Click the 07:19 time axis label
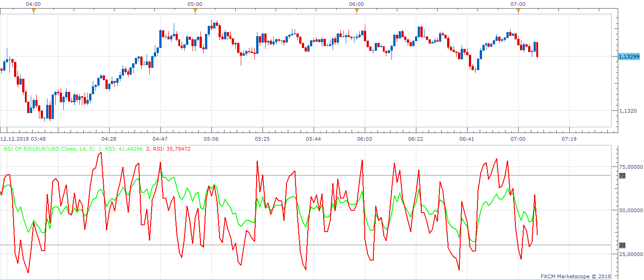The height and width of the screenshot is (280, 644). coord(569,139)
